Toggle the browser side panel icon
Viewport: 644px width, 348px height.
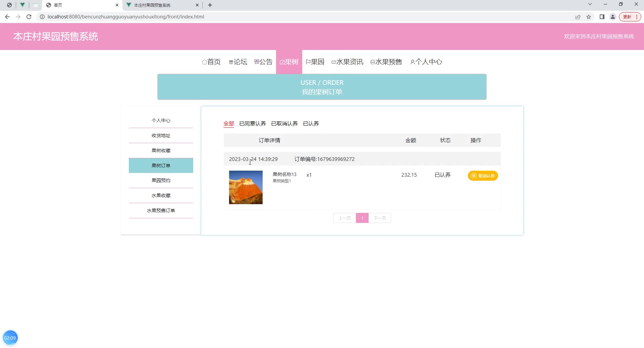click(602, 17)
